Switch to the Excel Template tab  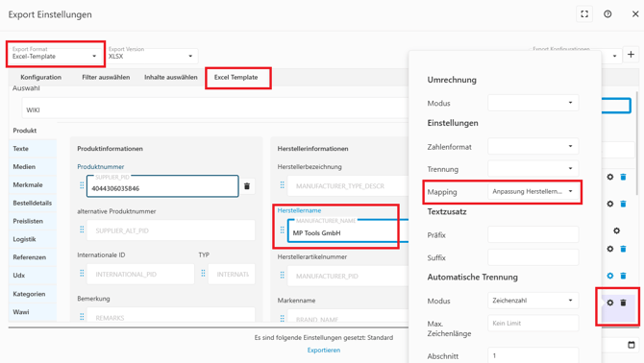(x=236, y=77)
